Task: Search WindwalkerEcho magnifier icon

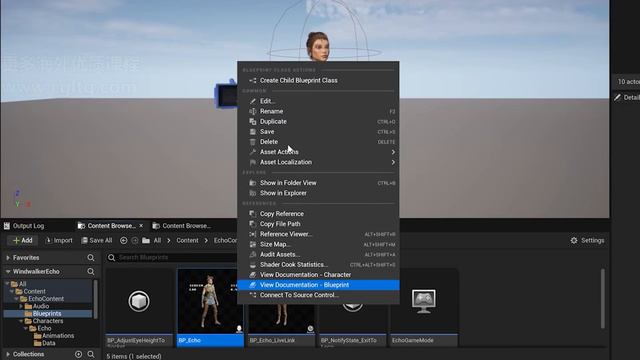Action: [91, 271]
